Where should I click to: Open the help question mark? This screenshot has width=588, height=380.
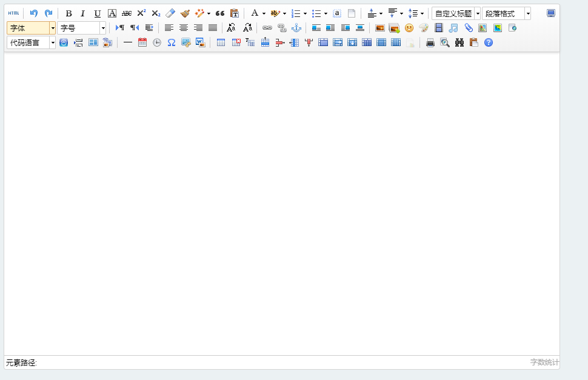(489, 42)
